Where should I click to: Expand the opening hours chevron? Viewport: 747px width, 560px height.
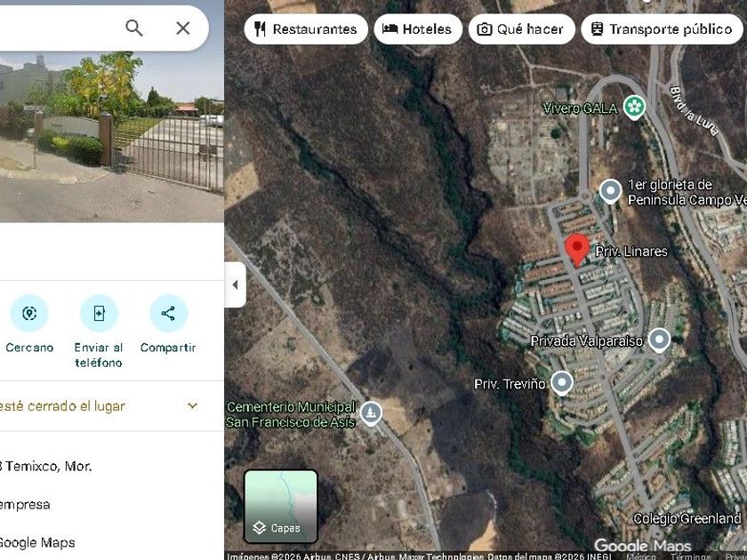pos(192,405)
